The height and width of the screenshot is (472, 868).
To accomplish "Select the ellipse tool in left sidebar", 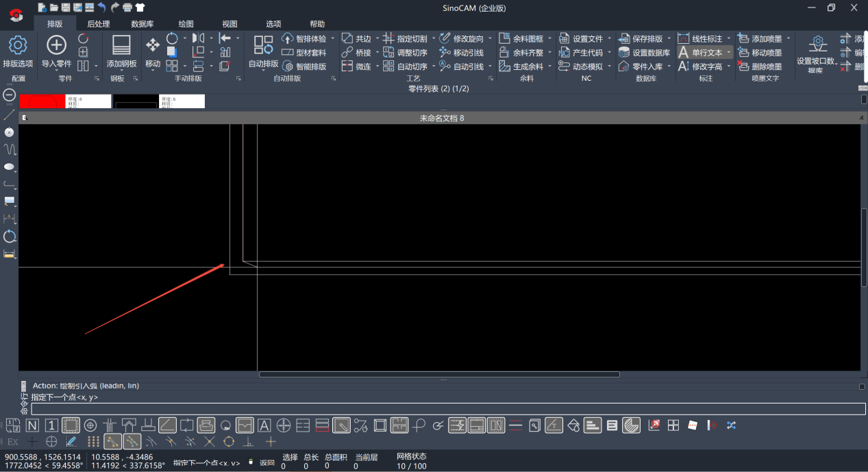I will 10,166.
